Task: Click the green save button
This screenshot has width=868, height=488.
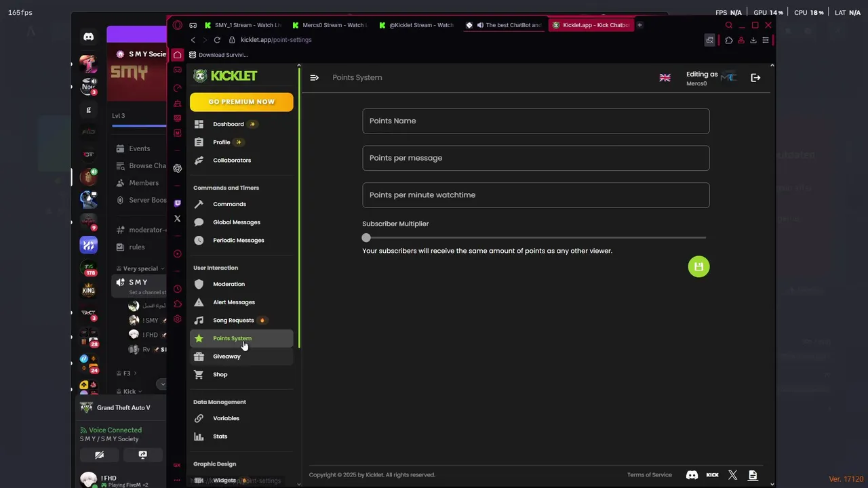Action: [698, 266]
